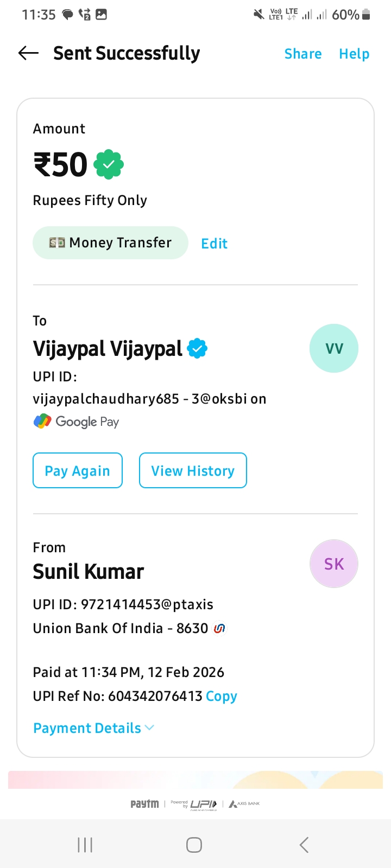Tap the Money Transfer category chip
The image size is (391, 868).
click(110, 242)
